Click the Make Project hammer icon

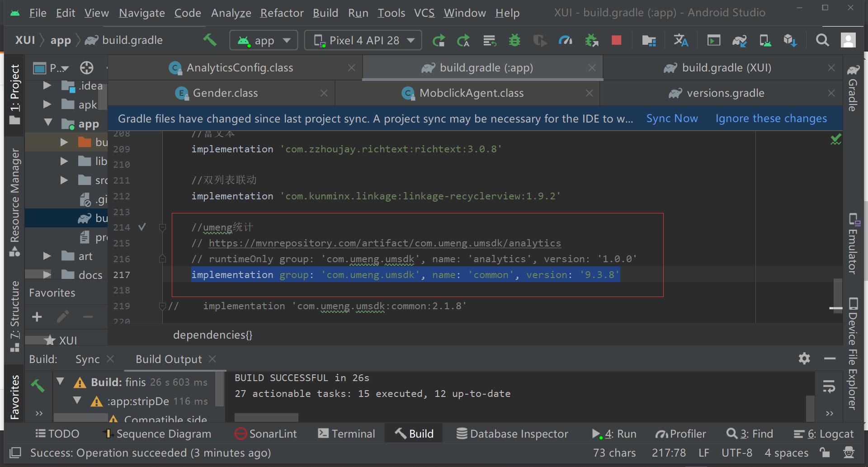click(x=209, y=40)
